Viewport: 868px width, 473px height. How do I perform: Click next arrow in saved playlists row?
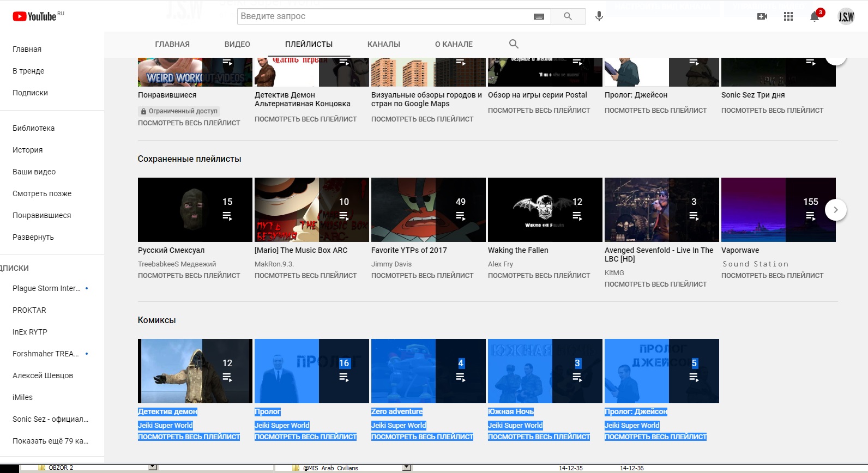(836, 210)
